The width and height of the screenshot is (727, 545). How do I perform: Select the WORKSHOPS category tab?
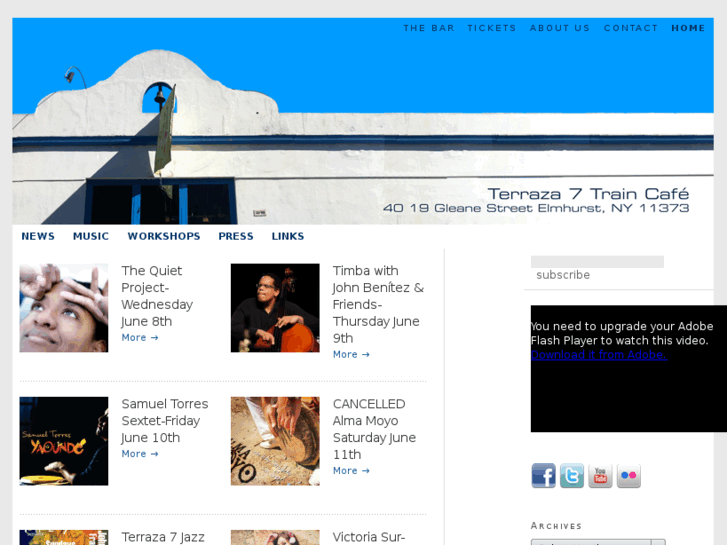tap(164, 236)
